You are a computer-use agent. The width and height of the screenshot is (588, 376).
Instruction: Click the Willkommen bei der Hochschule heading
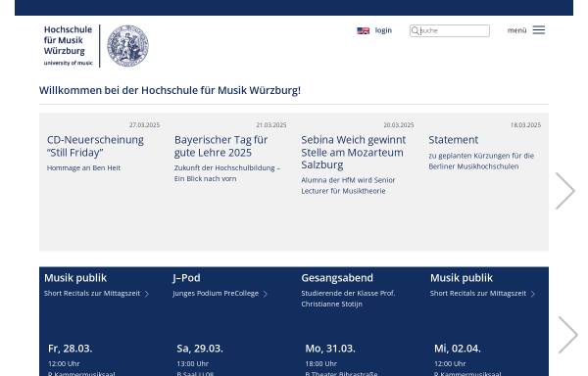[170, 90]
